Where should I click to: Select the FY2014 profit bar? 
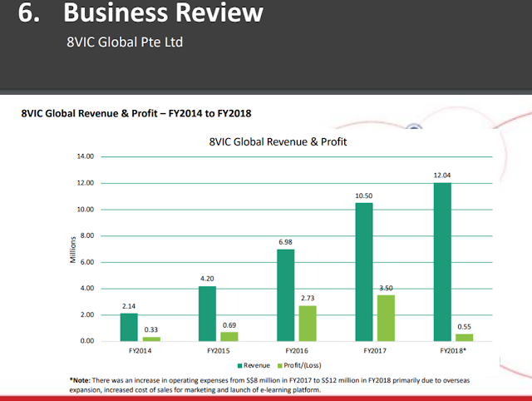tap(151, 339)
